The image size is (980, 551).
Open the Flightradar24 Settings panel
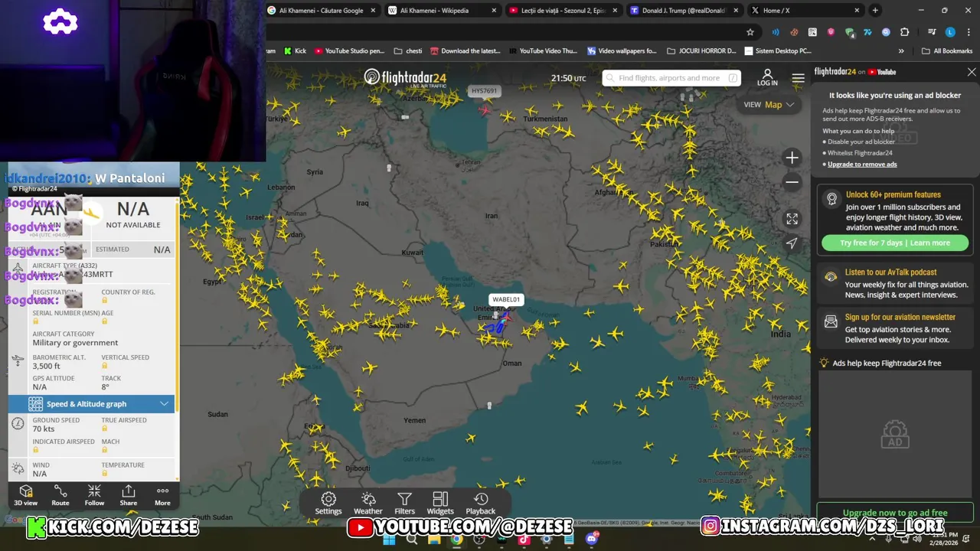pyautogui.click(x=328, y=504)
